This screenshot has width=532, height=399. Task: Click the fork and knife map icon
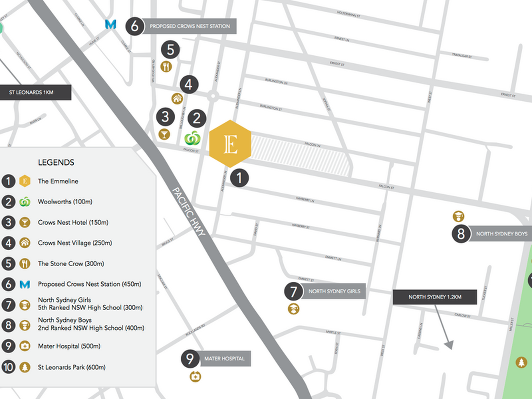coord(166,67)
